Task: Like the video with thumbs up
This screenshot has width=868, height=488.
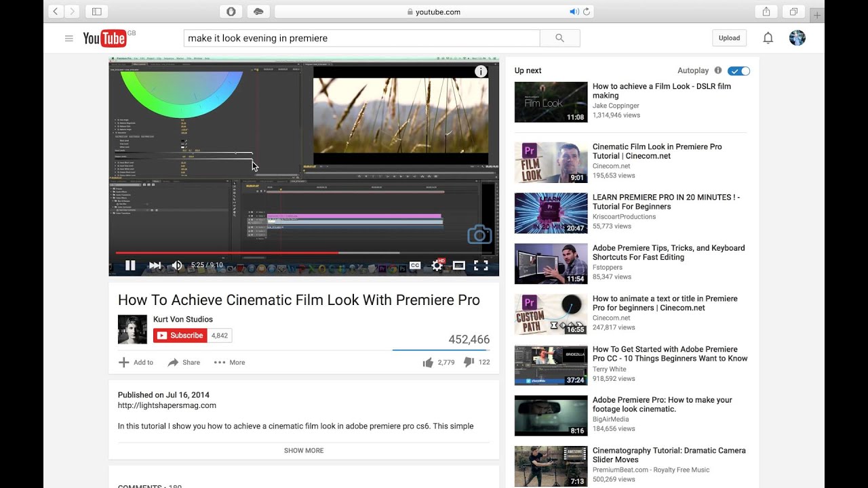Action: tap(428, 363)
